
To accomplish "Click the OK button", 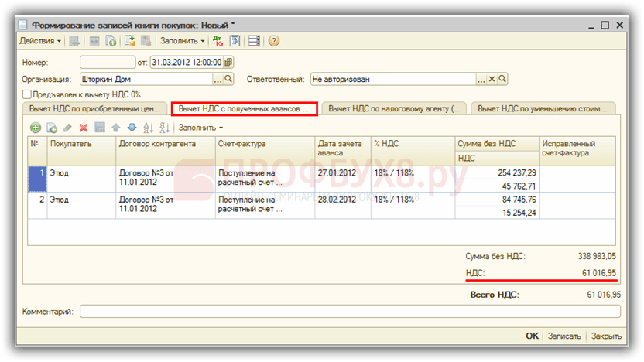I will click(532, 336).
